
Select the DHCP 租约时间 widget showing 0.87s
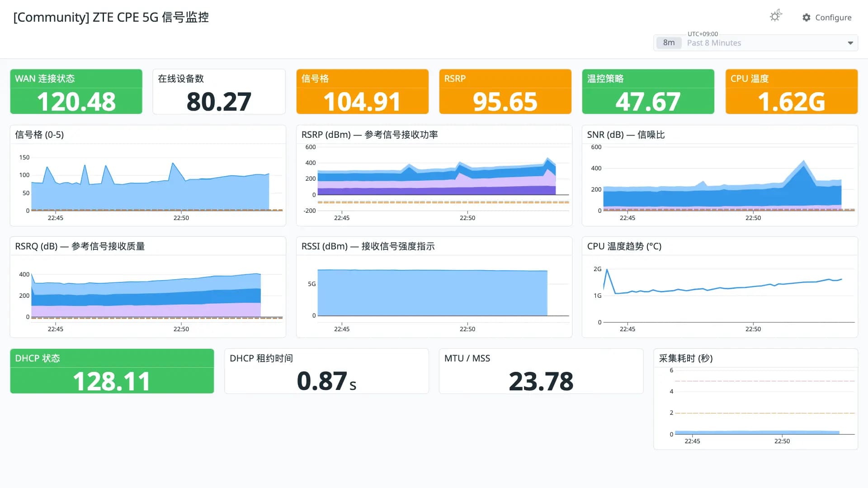[x=326, y=371]
